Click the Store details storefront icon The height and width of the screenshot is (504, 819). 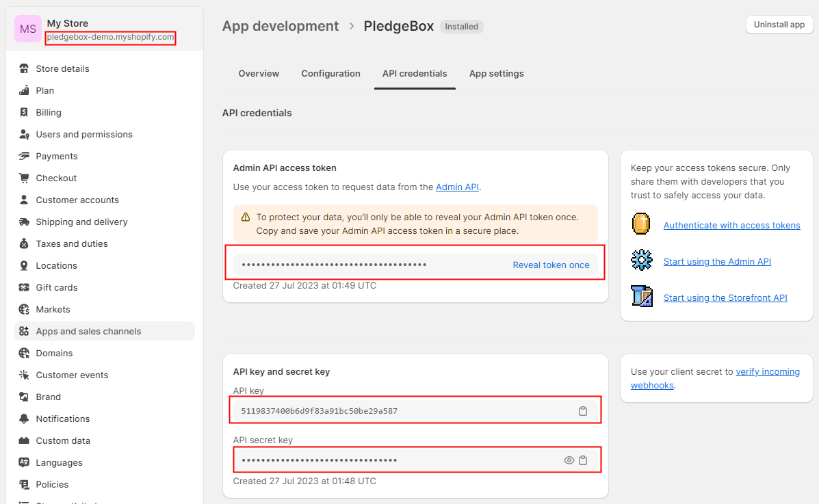(24, 68)
